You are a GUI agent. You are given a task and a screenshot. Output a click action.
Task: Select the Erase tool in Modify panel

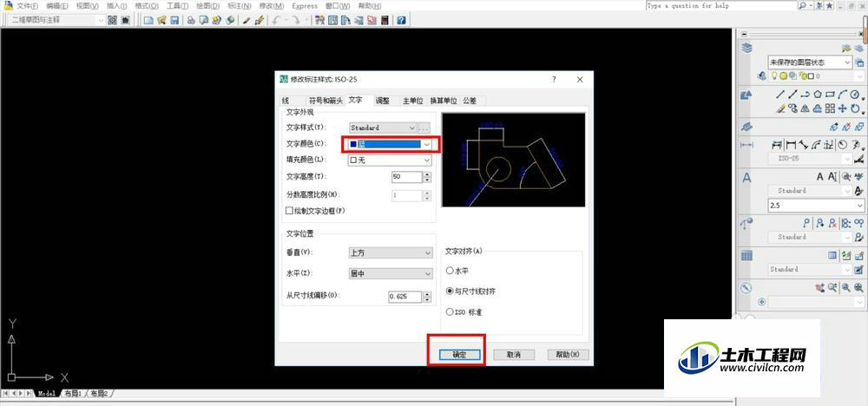(780, 108)
